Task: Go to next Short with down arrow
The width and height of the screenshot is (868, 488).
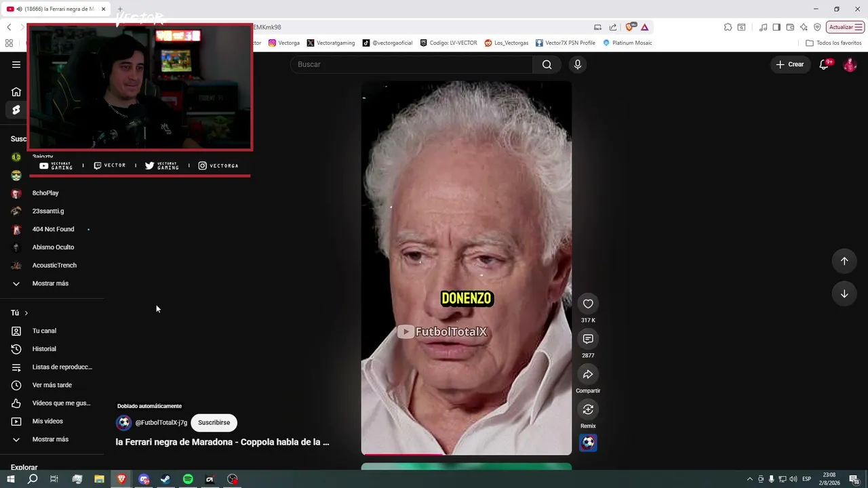Action: [x=844, y=293]
